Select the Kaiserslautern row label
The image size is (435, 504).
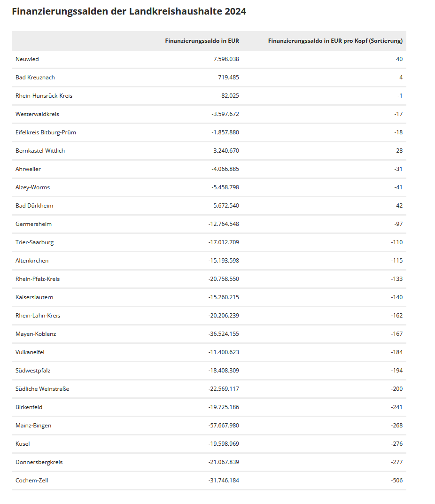(34, 297)
